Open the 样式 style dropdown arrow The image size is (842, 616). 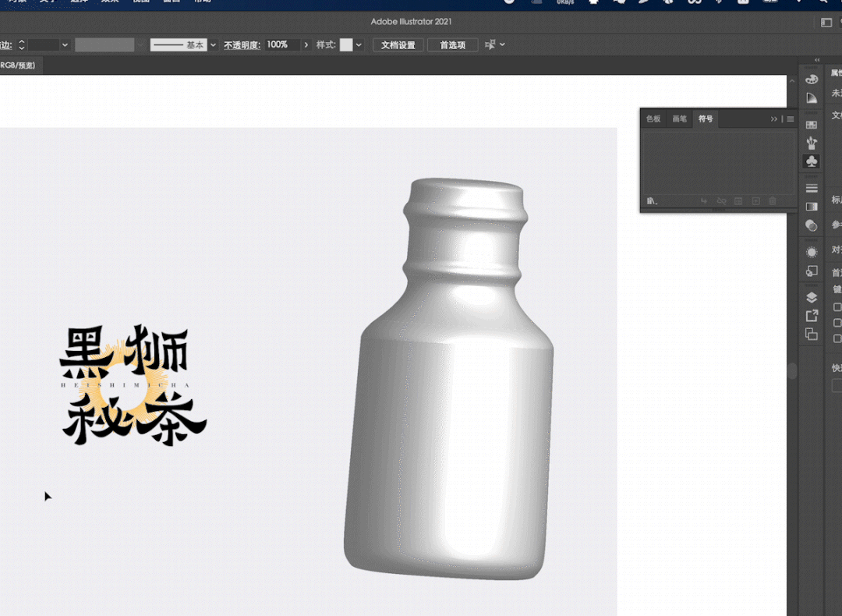(x=359, y=45)
